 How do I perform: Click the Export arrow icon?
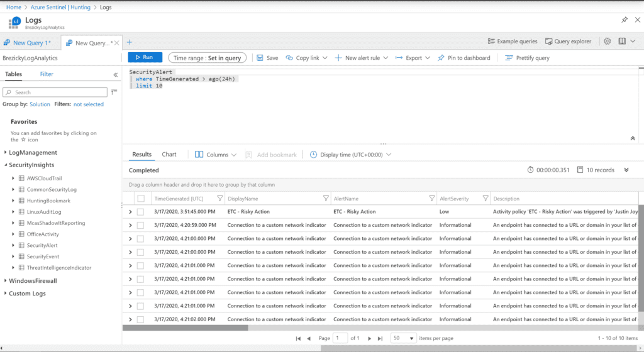click(399, 58)
